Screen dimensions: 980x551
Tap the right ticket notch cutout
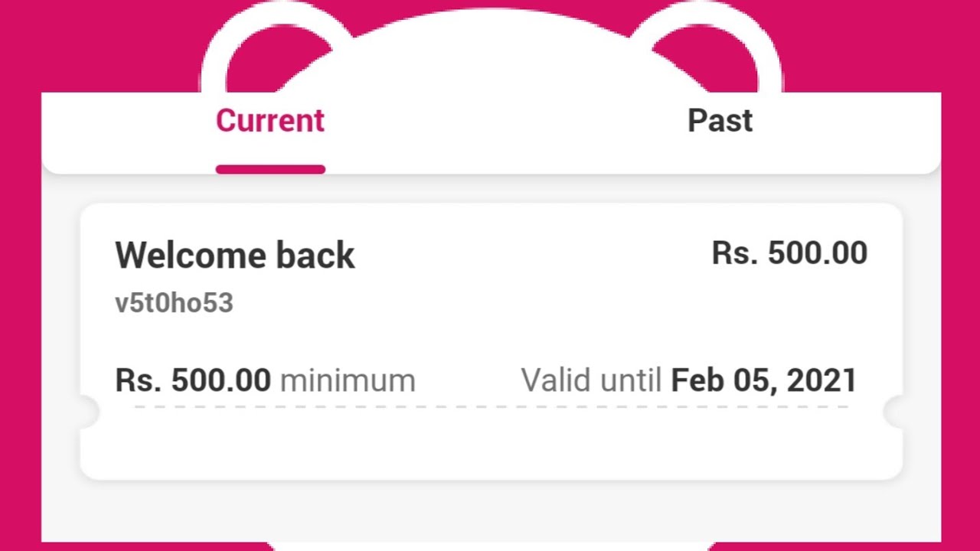894,413
